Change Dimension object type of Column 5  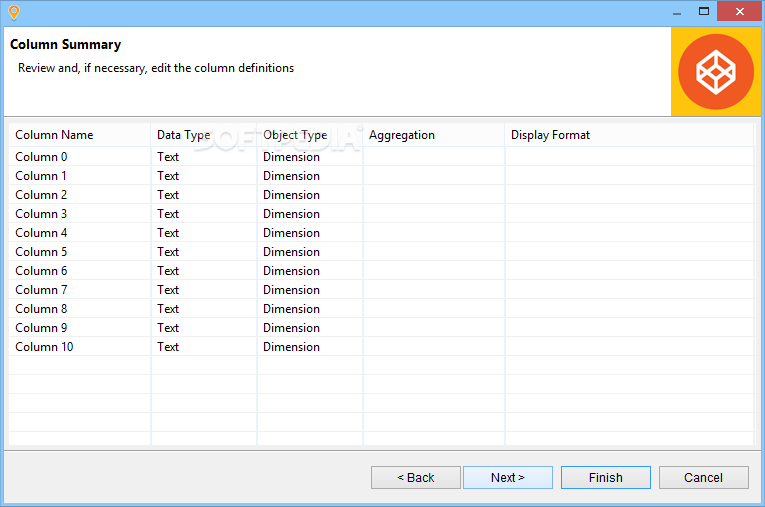310,252
